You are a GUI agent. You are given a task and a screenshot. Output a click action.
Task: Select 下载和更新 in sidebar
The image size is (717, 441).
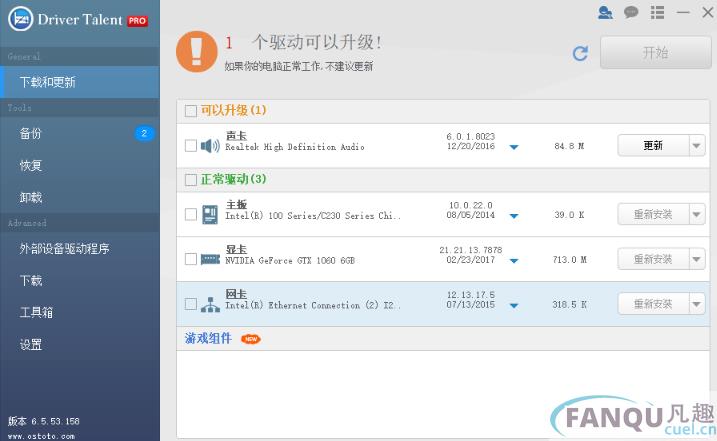point(80,82)
